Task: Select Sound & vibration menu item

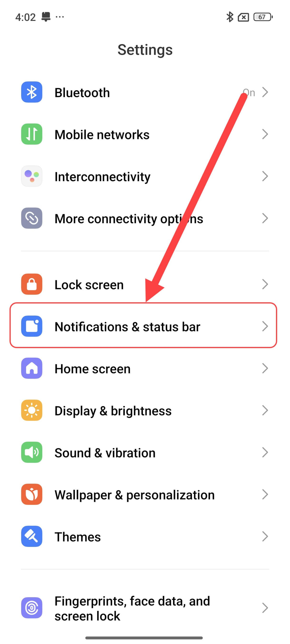Action: tap(145, 452)
